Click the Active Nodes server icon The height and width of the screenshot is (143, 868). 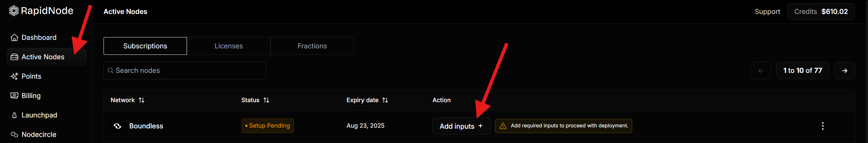14,57
